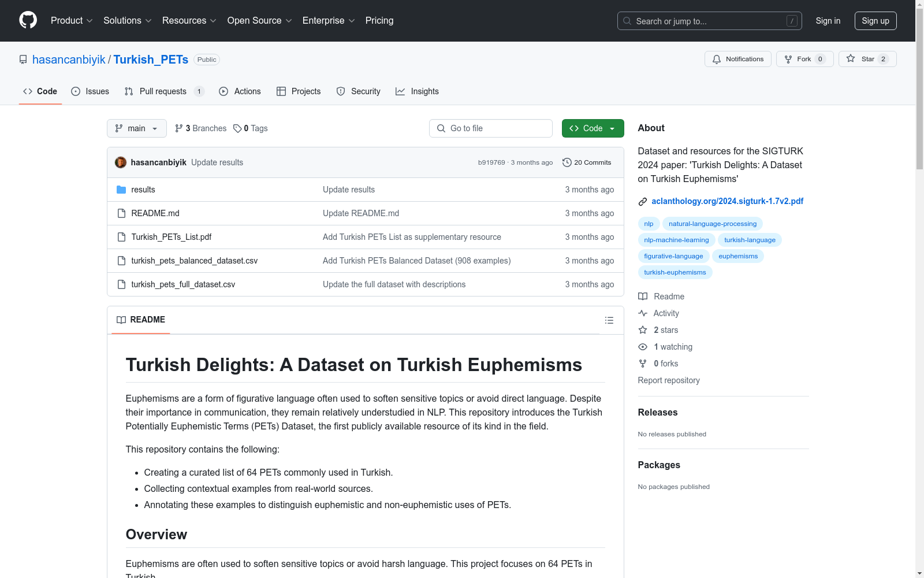Open turkish_pets_balanced_dataset.csv
This screenshot has width=924, height=578.
pyautogui.click(x=195, y=261)
